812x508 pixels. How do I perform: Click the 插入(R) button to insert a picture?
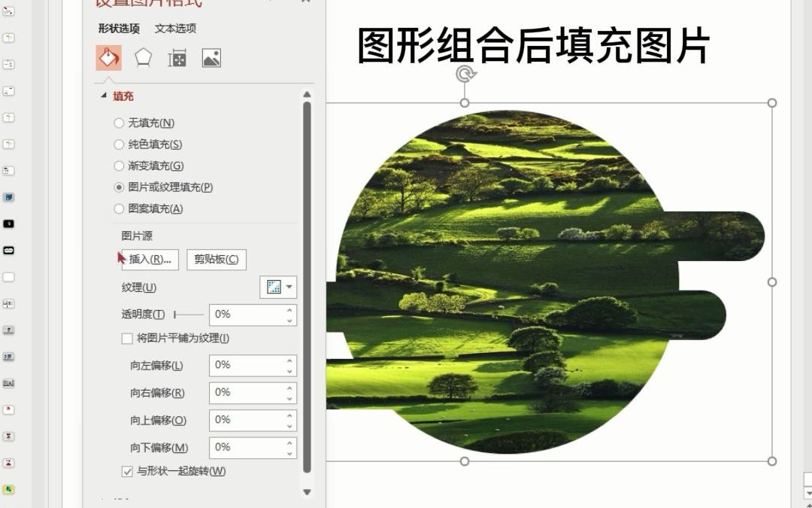pyautogui.click(x=149, y=259)
